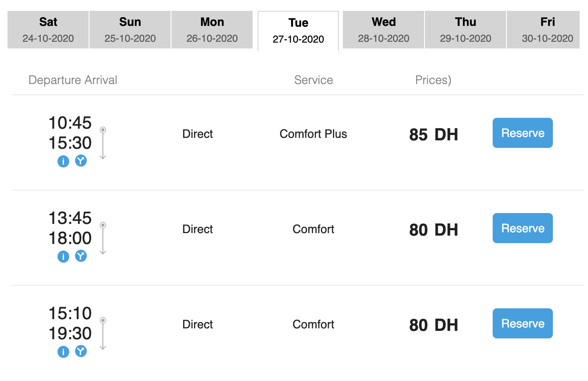Expand stops arrow beside 15:10 trip
This screenshot has width=588, height=381.
[x=103, y=334]
